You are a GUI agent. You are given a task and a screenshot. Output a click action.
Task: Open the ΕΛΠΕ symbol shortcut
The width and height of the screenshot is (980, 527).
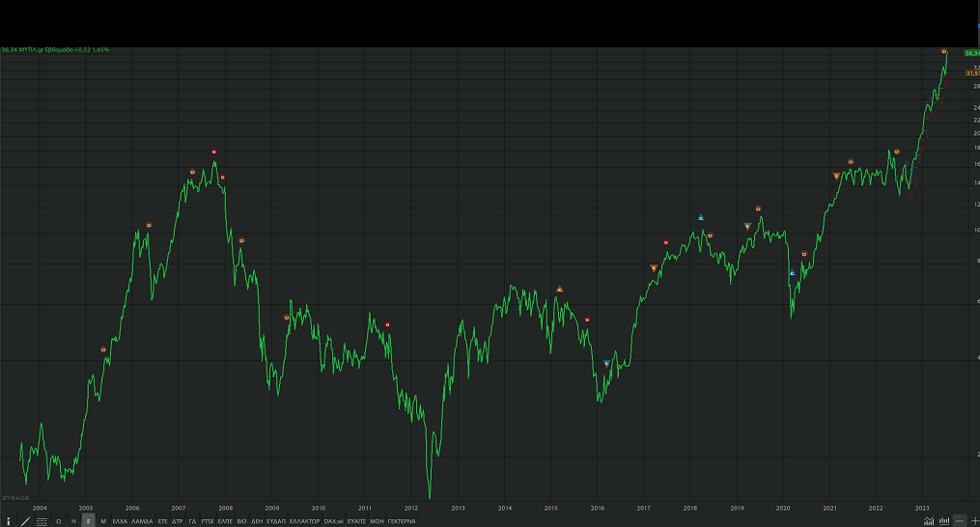pyautogui.click(x=225, y=521)
